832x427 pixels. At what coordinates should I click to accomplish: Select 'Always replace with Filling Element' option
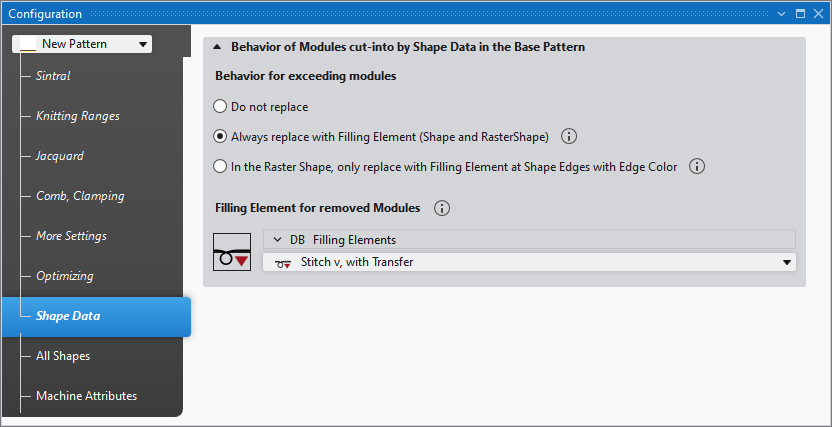(x=221, y=136)
